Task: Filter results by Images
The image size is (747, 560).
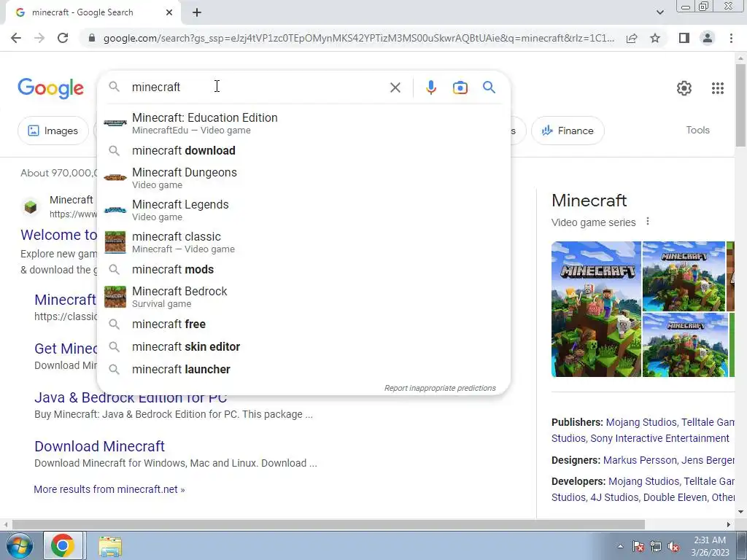Action: 53,131
